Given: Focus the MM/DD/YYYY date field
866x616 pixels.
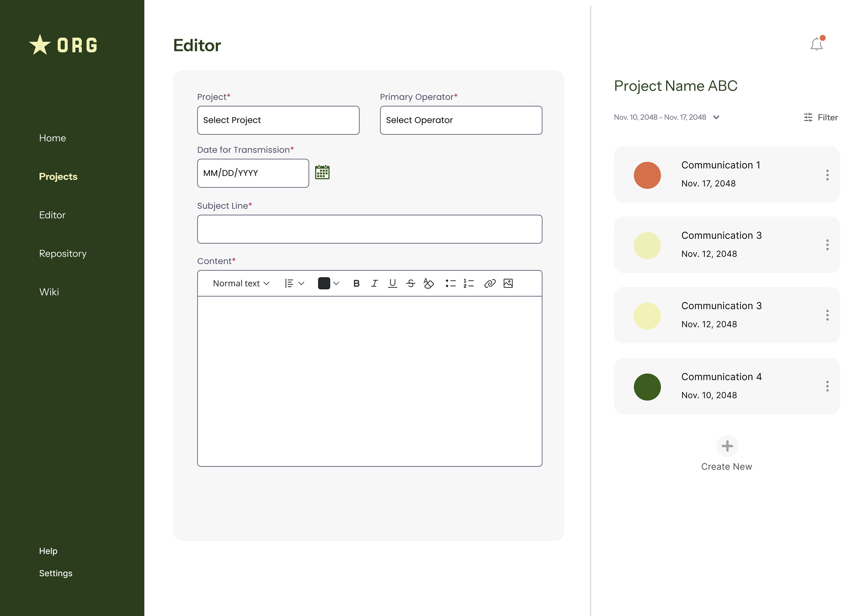Looking at the screenshot, I should (x=253, y=173).
